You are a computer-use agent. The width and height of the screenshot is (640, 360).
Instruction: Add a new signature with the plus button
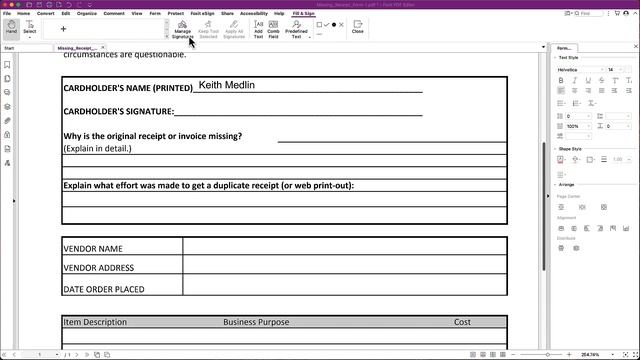click(63, 29)
